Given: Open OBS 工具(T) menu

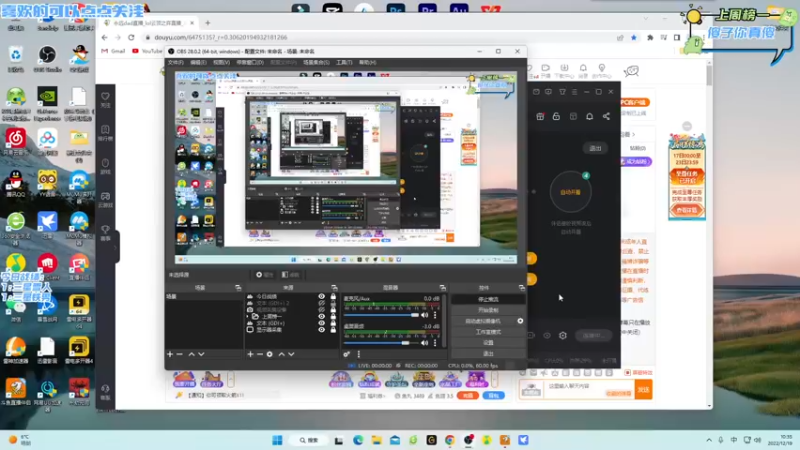Looking at the screenshot, I should [x=344, y=62].
